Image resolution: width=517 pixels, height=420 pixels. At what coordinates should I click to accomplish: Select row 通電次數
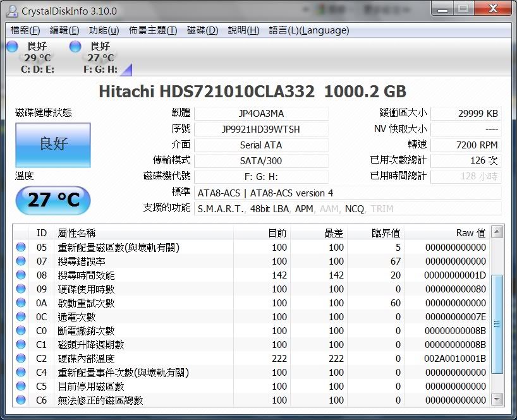point(252,316)
